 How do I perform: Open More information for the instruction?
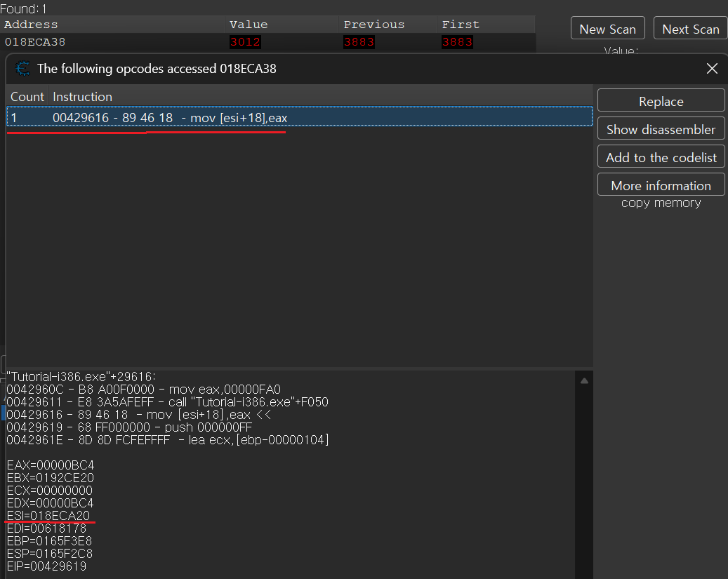(661, 185)
